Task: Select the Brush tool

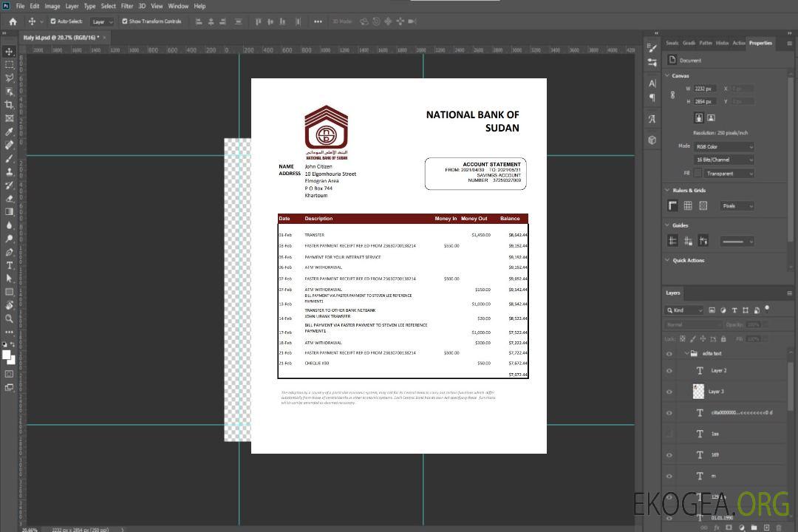Action: click(x=9, y=158)
